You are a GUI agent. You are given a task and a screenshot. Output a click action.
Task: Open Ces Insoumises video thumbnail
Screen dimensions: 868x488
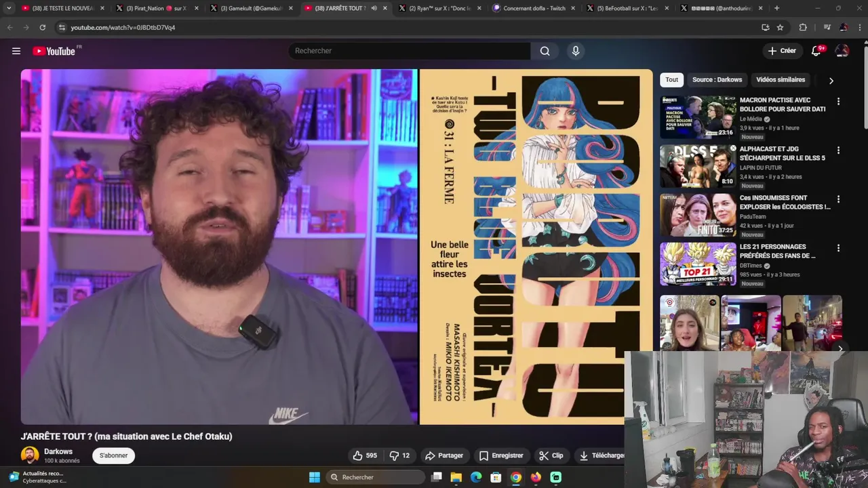pos(698,214)
